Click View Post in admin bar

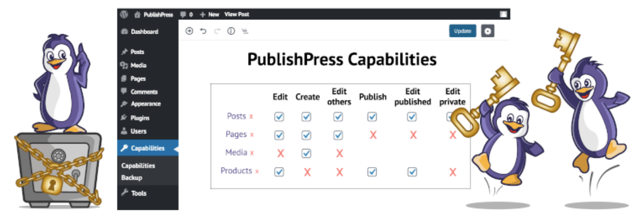[236, 15]
